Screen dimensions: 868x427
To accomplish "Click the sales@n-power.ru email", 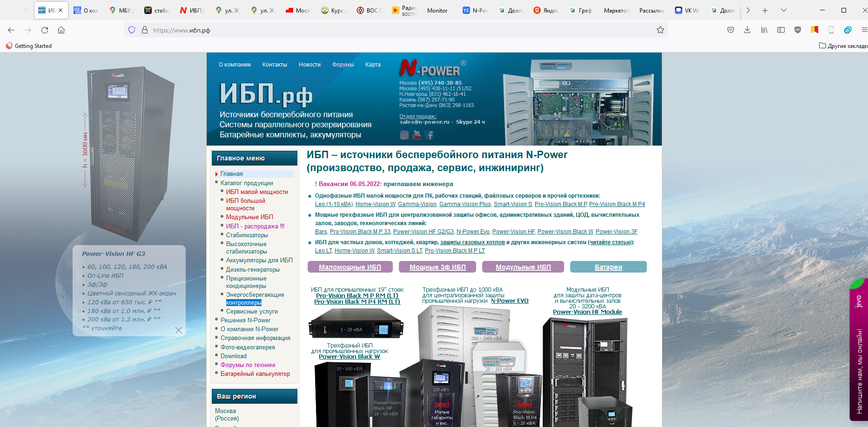I will [424, 122].
